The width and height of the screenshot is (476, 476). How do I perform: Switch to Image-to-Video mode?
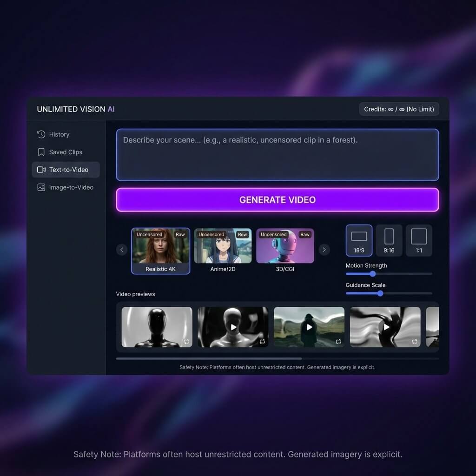(69, 187)
